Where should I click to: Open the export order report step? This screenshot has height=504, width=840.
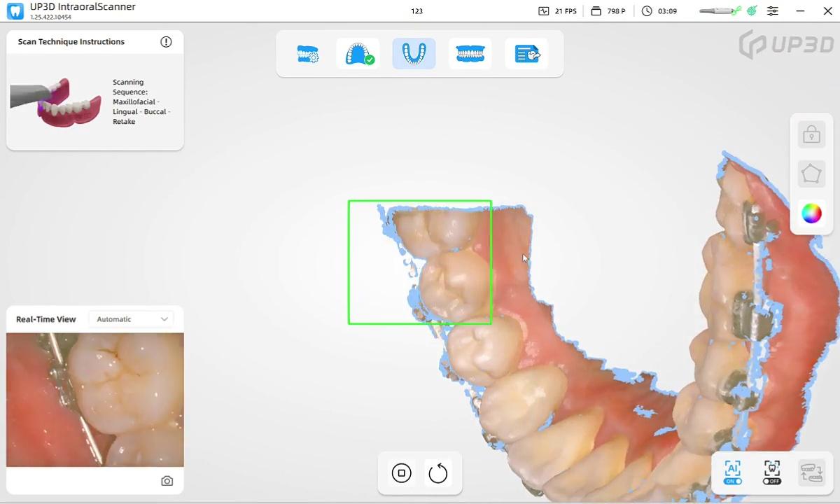click(x=526, y=54)
